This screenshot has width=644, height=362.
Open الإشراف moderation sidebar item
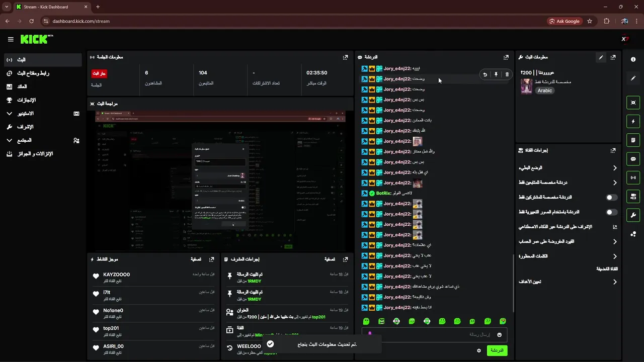point(43,127)
